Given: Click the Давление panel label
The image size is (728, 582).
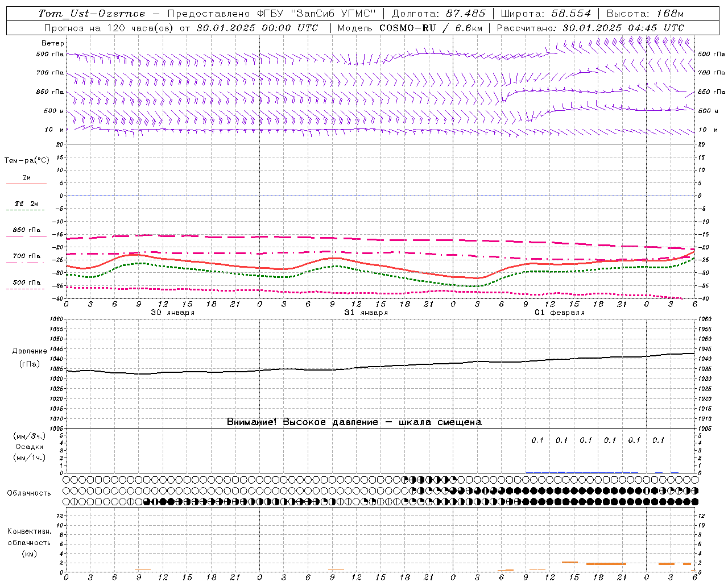Looking at the screenshot, I should click(30, 351).
